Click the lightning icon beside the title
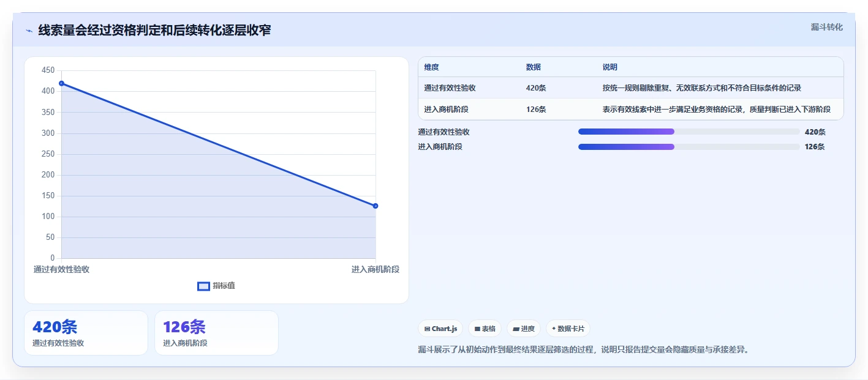The height and width of the screenshot is (380, 868). tap(29, 30)
